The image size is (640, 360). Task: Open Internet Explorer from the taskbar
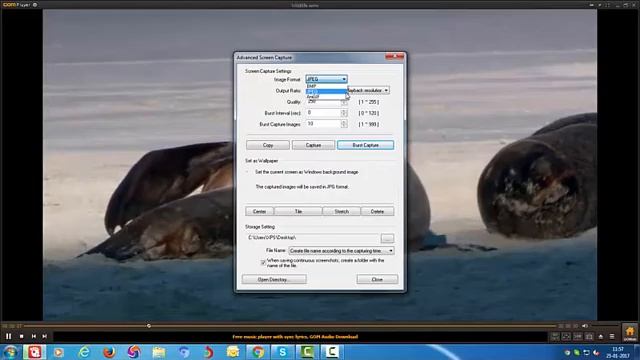[x=84, y=352]
